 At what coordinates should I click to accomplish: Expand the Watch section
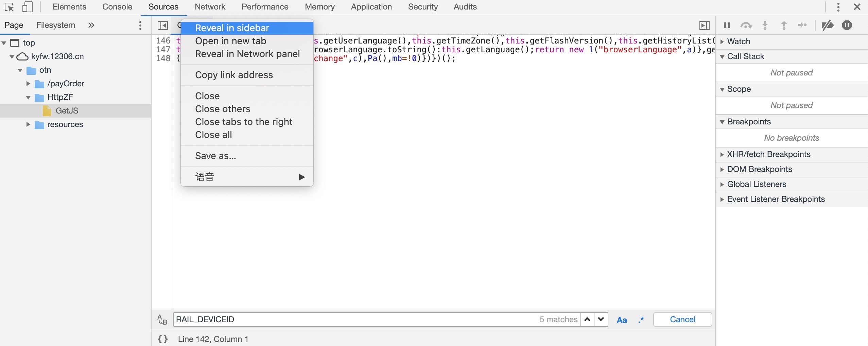coord(723,41)
